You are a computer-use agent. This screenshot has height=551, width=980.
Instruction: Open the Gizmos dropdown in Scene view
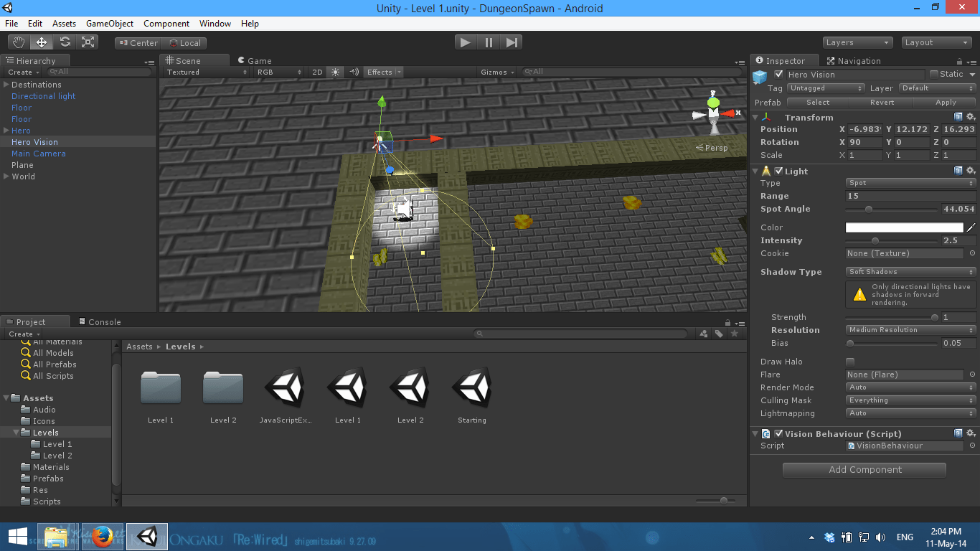click(496, 72)
